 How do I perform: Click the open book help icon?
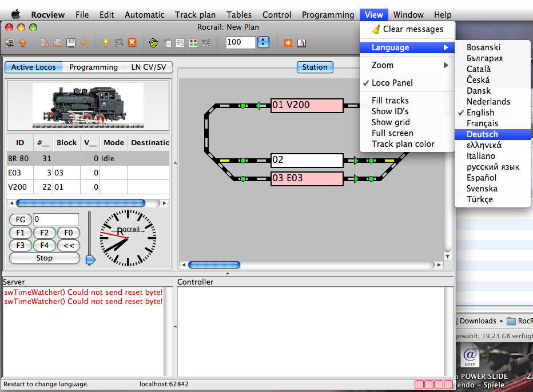pos(301,42)
